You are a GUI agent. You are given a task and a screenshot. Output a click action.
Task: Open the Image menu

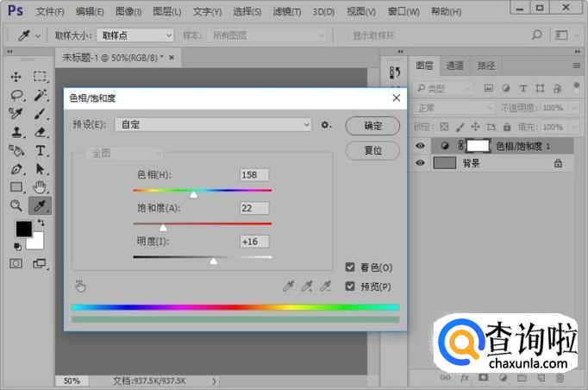pyautogui.click(x=128, y=11)
